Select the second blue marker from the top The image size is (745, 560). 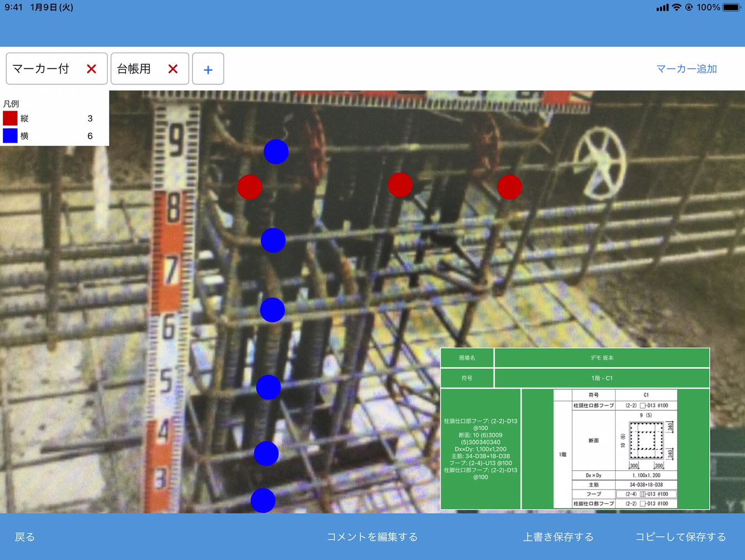tap(273, 240)
